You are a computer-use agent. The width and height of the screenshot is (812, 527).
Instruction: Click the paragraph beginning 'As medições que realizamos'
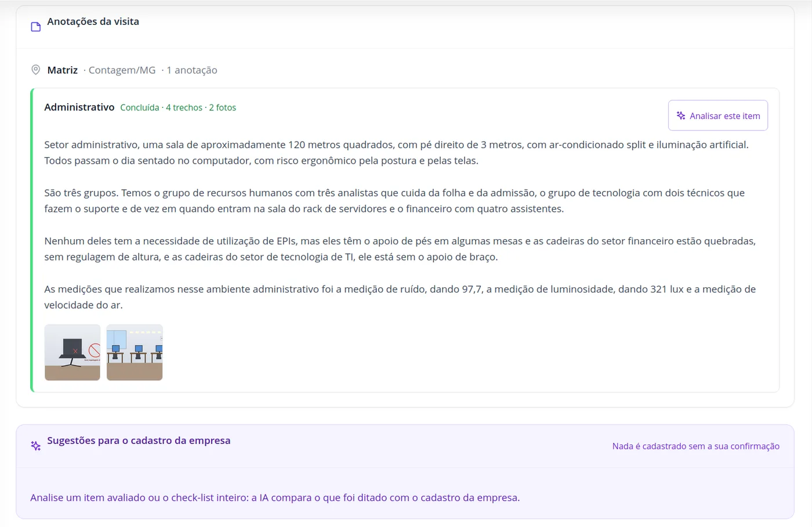point(400,297)
